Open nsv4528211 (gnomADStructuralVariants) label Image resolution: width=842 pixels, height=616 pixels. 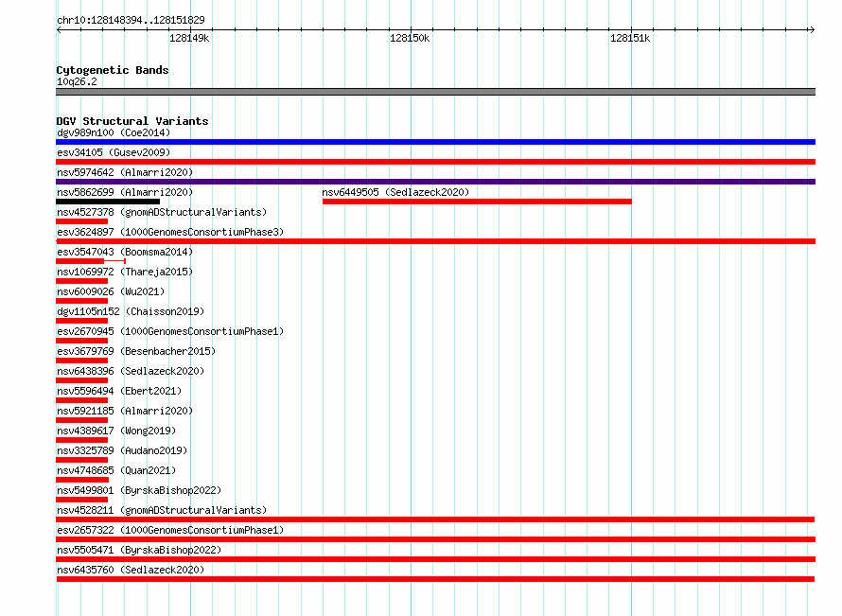point(162,510)
